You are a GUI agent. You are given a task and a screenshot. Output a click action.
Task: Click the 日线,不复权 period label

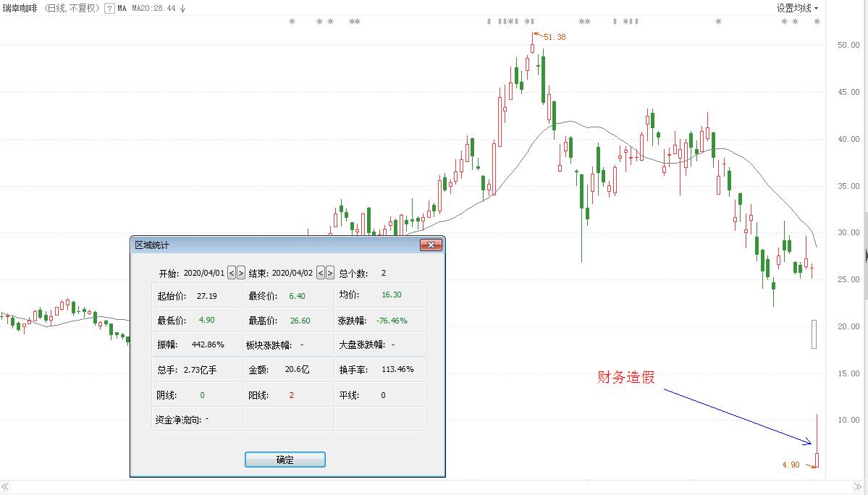click(x=72, y=9)
